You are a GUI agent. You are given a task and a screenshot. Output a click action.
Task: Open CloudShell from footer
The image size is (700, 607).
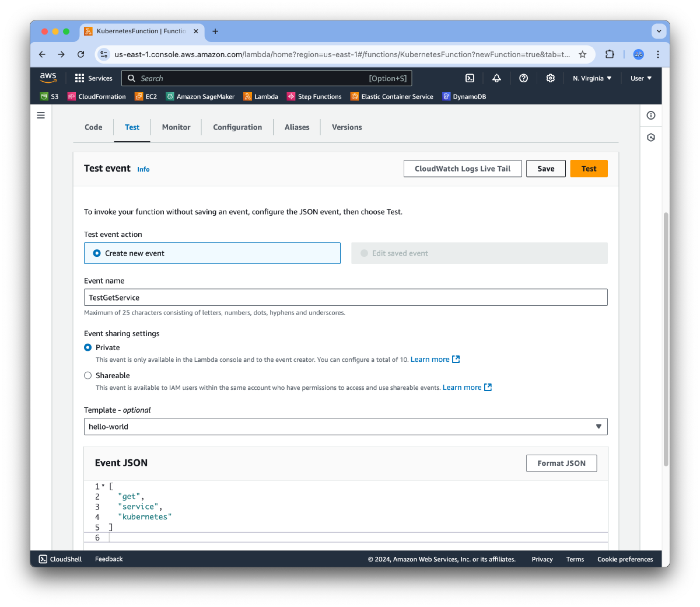60,559
